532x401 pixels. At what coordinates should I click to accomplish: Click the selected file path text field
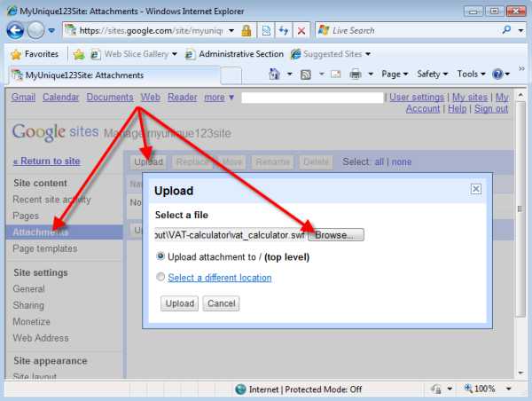230,235
